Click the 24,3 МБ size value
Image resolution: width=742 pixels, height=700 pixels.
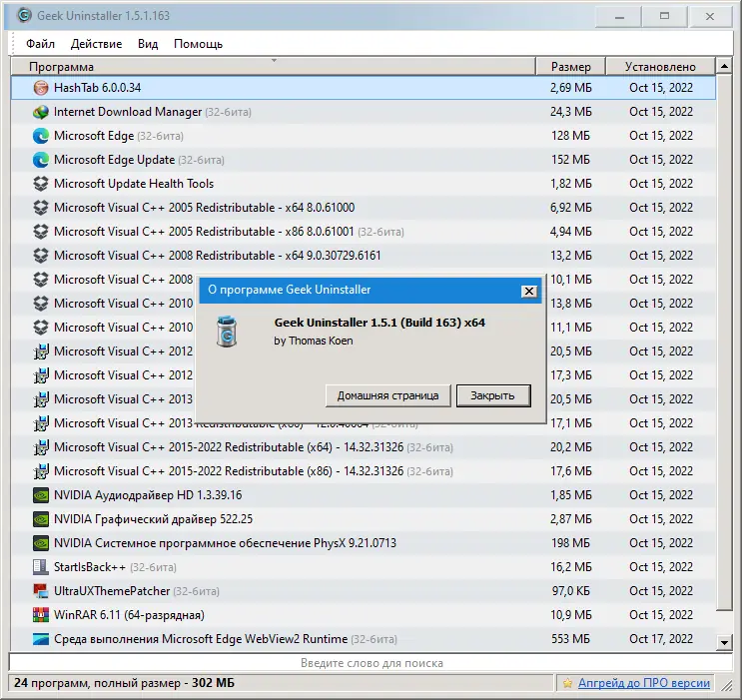(570, 112)
